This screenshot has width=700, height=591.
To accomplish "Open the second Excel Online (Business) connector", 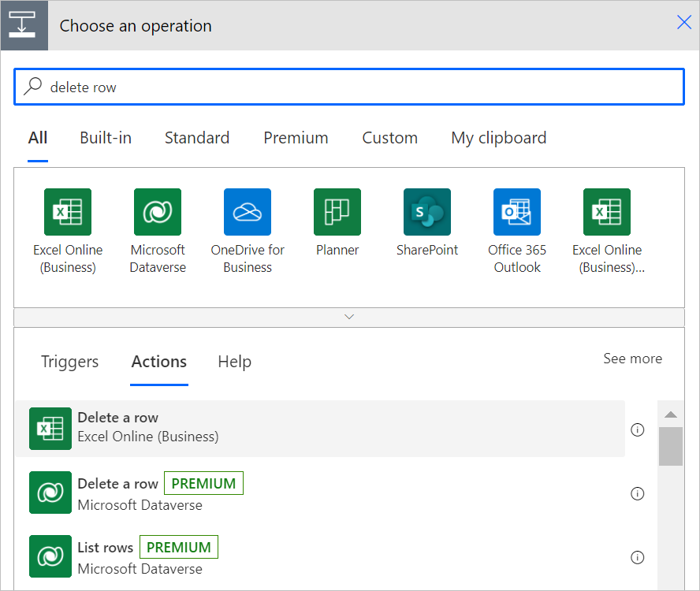I will (606, 212).
